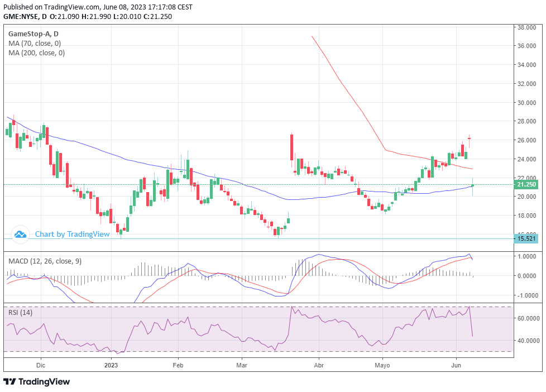This screenshot has height=392, width=546.
Task: Select the MACD (12, 26, close, 9) label
Action: (45, 261)
